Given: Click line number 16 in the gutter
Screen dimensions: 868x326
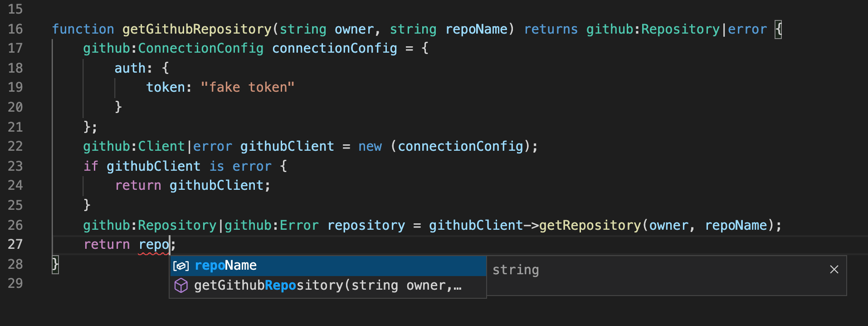Looking at the screenshot, I should click(15, 29).
